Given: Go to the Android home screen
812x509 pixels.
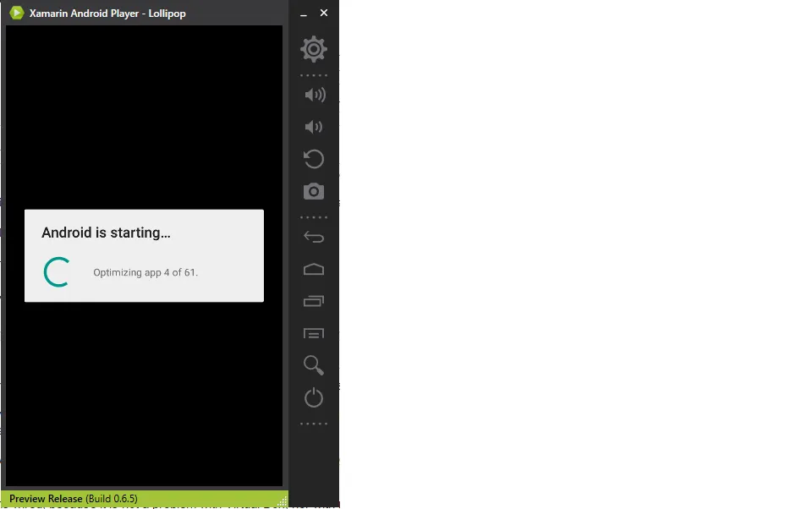Looking at the screenshot, I should tap(313, 269).
